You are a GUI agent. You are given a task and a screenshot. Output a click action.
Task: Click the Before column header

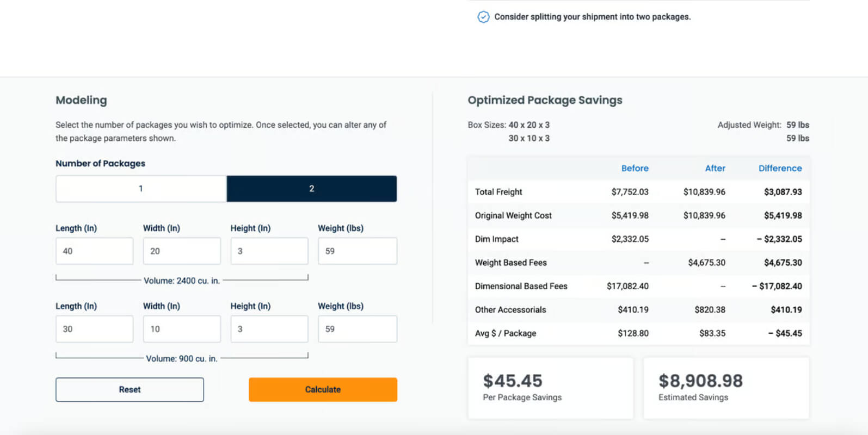coord(635,169)
